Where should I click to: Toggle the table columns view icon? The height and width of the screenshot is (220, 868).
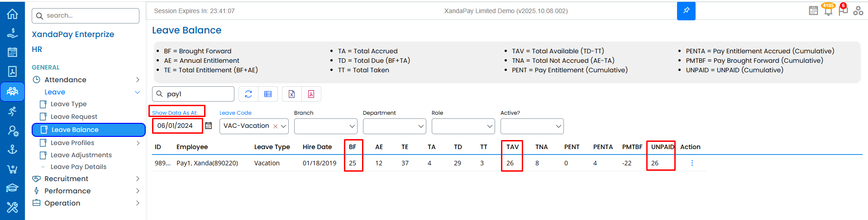click(268, 94)
